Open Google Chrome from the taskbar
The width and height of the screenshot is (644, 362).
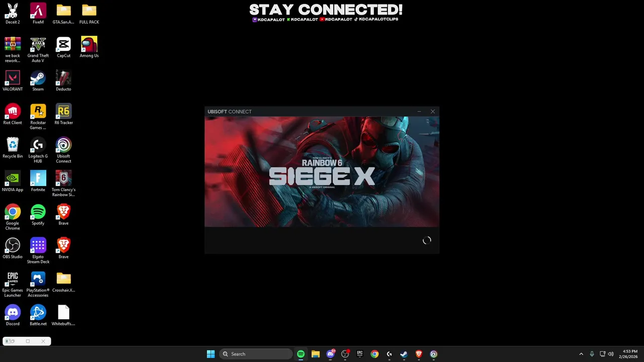pos(374,354)
